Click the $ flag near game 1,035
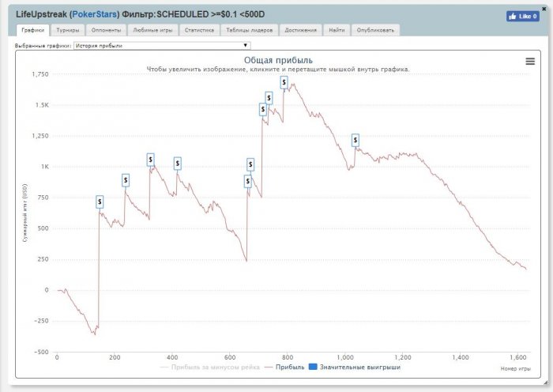Screen dimensions: 553x392 pos(355,141)
